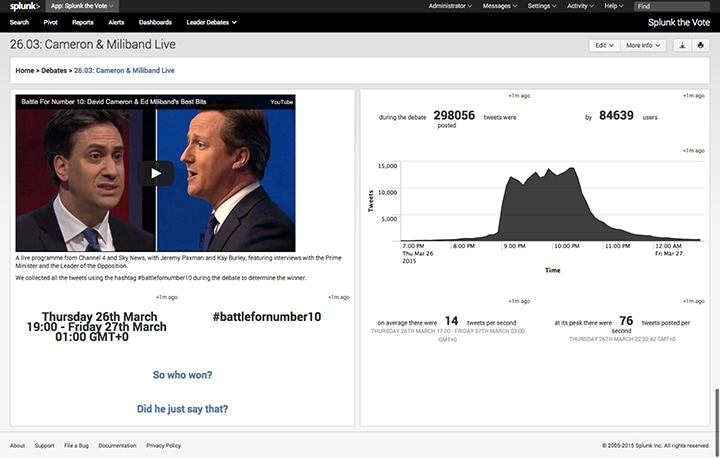Viewport: 720px width, 458px height.
Task: Open the Dashboards tab
Action: 155,22
